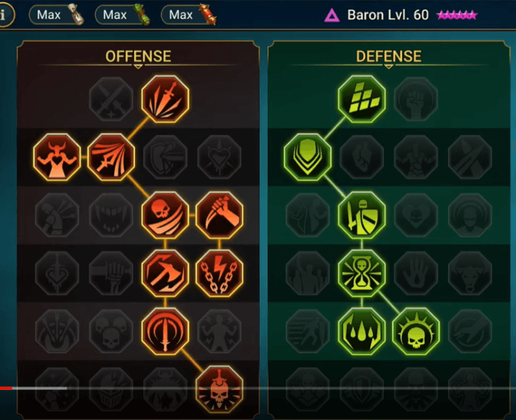The width and height of the screenshot is (516, 420).
Task: Seek the video progress bar
Action: (258, 388)
